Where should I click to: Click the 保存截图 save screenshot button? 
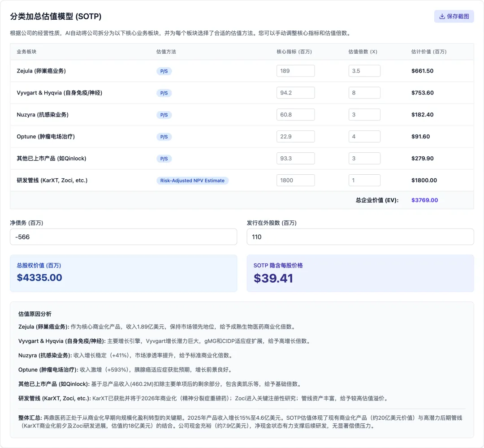454,17
